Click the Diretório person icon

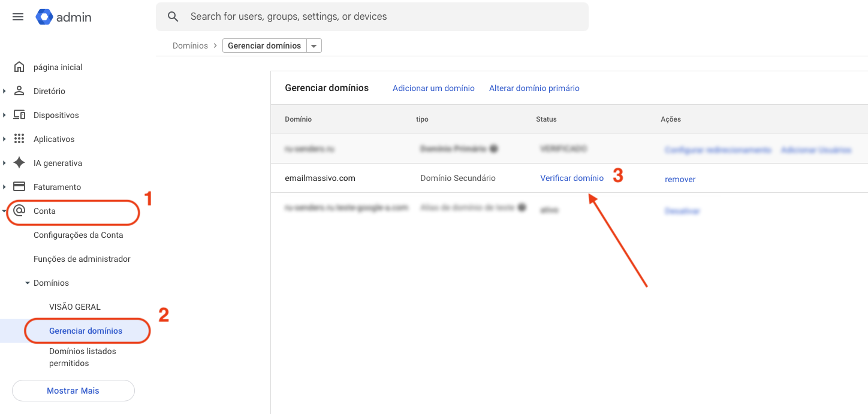[19, 91]
